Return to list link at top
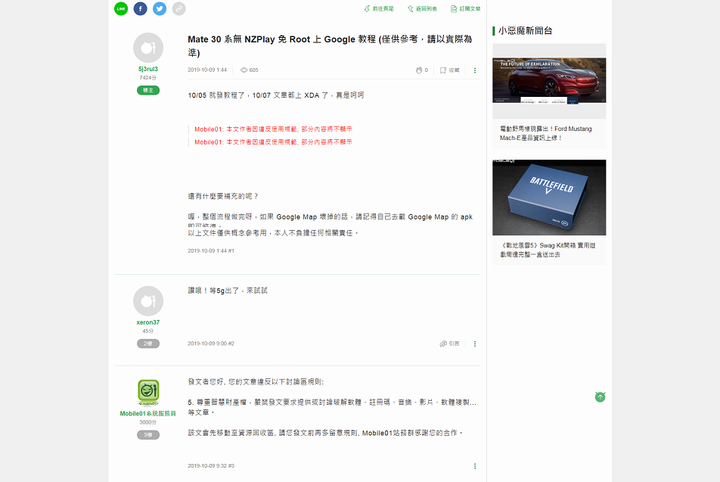 coord(422,9)
